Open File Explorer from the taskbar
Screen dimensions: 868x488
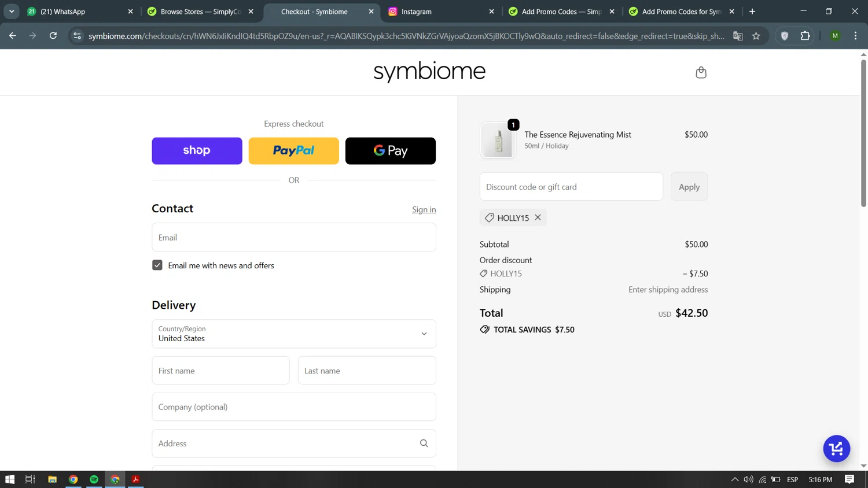pyautogui.click(x=52, y=479)
